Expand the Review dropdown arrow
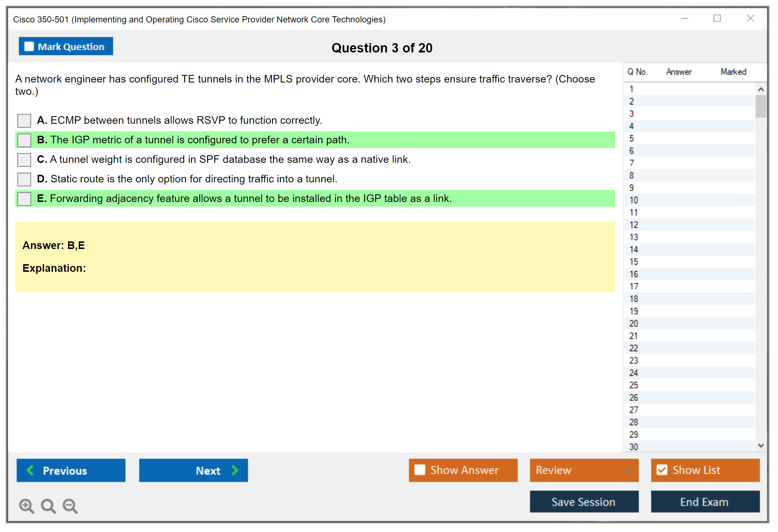Viewport: 778px width, 532px height. 628,470
